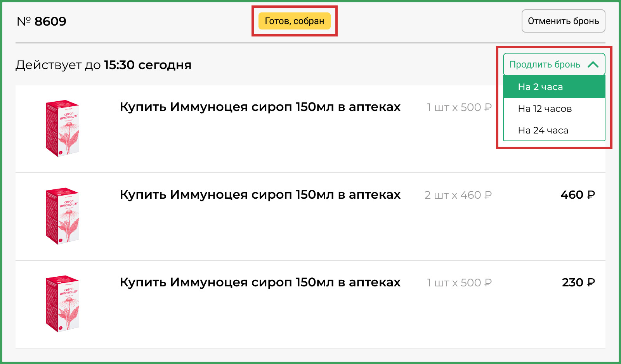This screenshot has width=621, height=364.
Task: Open the product thumbnail in the 230 ₽ row
Action: (62, 304)
